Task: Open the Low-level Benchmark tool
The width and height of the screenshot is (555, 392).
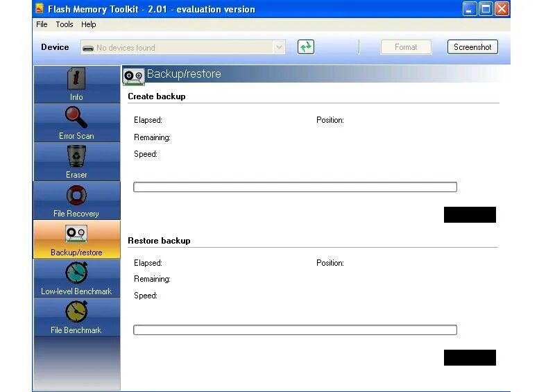Action: (76, 278)
